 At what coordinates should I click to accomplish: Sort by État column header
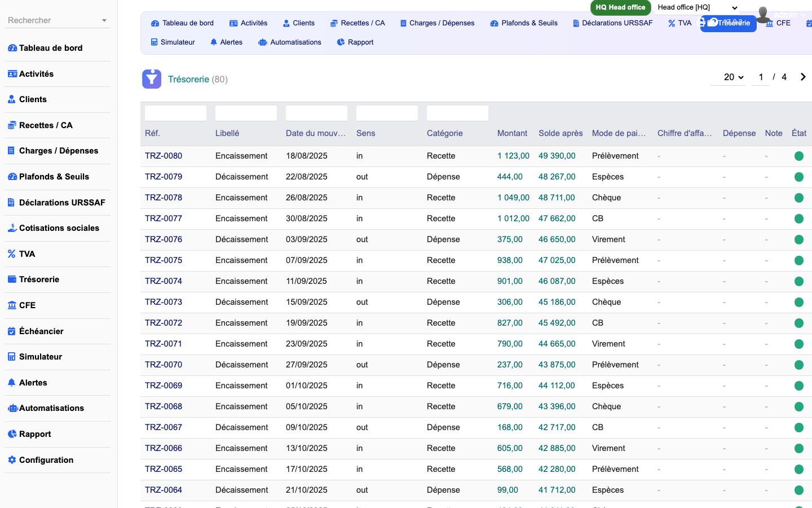pyautogui.click(x=799, y=133)
